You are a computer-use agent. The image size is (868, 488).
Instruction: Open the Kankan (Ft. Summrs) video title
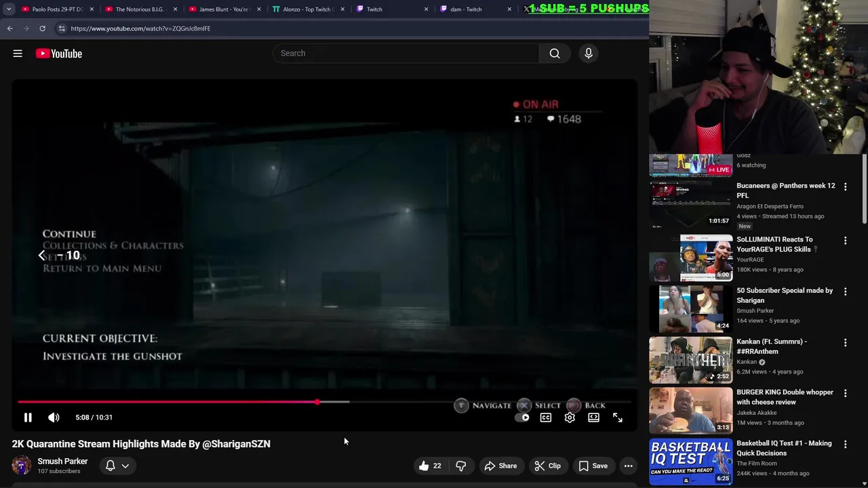[772, 346]
